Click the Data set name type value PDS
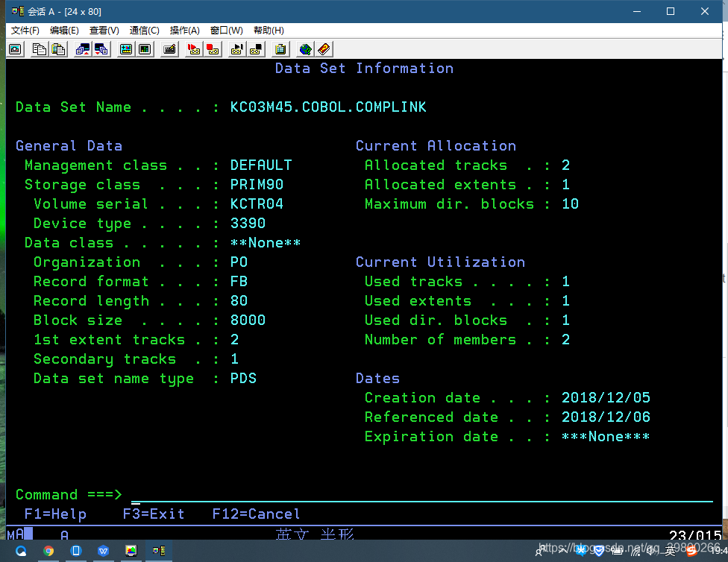 243,378
